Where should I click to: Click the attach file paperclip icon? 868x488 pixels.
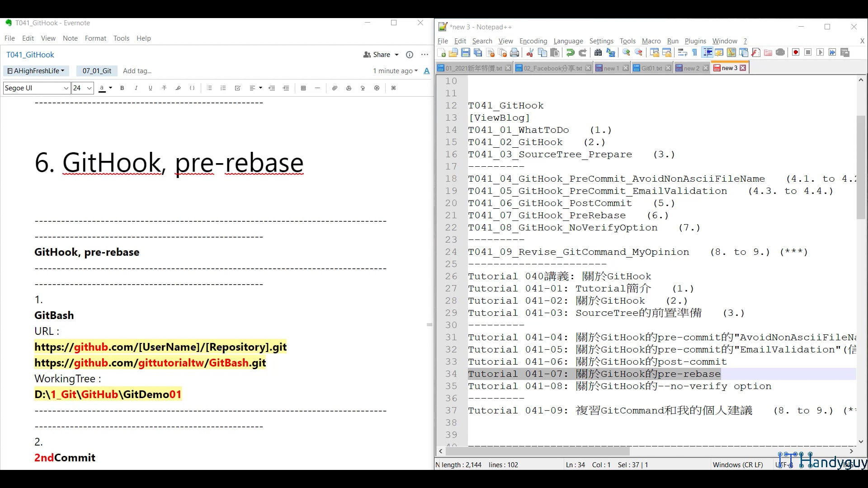[335, 88]
